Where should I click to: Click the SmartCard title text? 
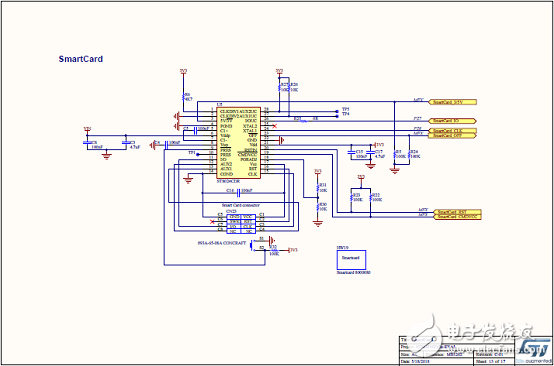click(x=81, y=59)
